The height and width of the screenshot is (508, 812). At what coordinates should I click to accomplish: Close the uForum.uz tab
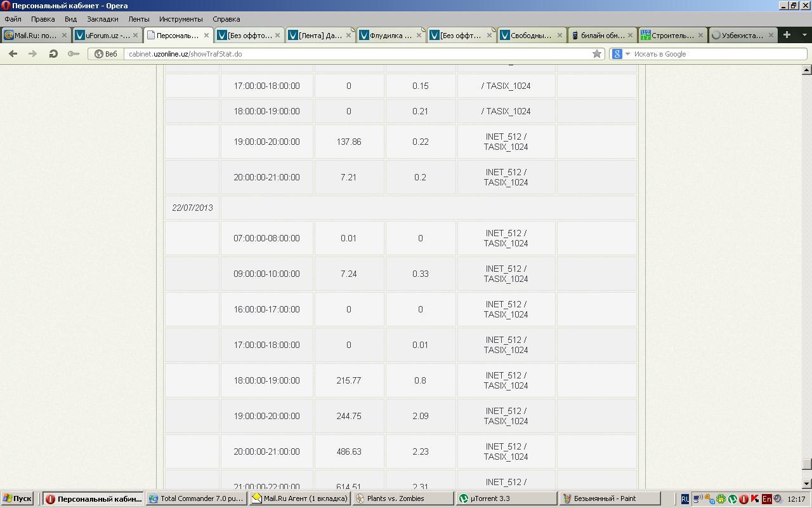[x=135, y=36]
